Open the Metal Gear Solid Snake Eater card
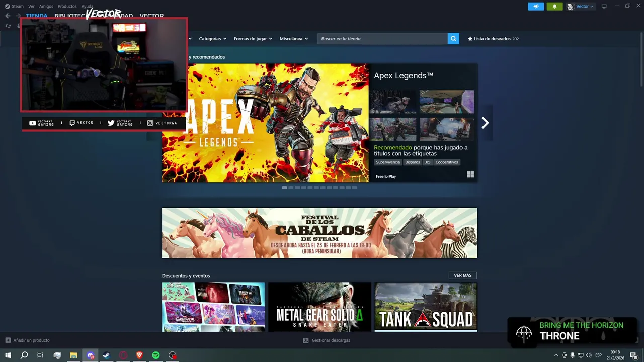Image resolution: width=644 pixels, height=362 pixels. pyautogui.click(x=319, y=307)
